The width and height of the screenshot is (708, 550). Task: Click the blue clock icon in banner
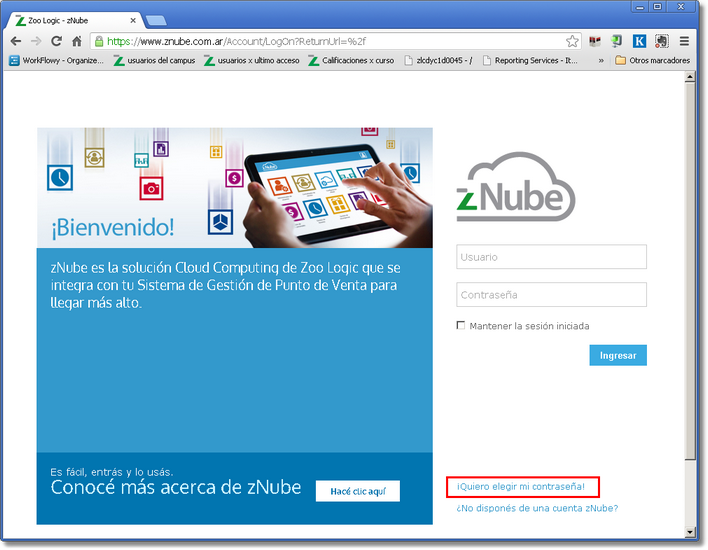(61, 177)
